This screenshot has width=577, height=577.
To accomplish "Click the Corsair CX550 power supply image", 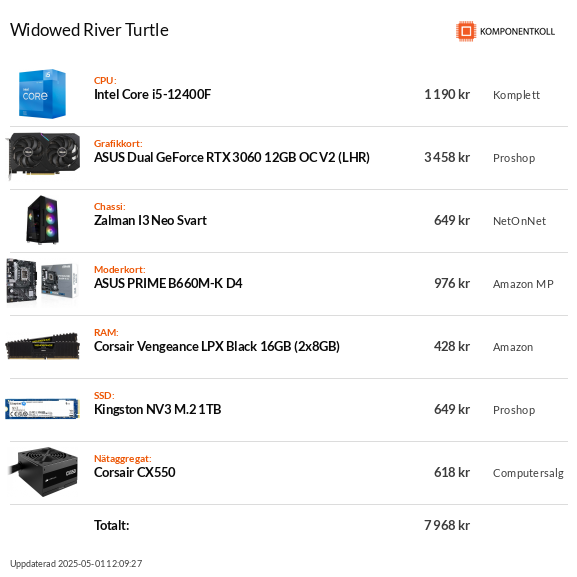I will 43,472.
